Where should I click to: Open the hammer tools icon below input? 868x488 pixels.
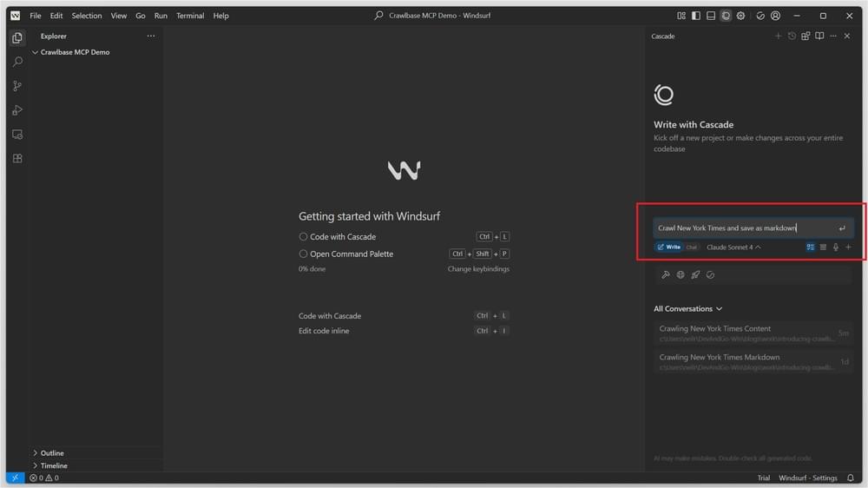tap(666, 274)
